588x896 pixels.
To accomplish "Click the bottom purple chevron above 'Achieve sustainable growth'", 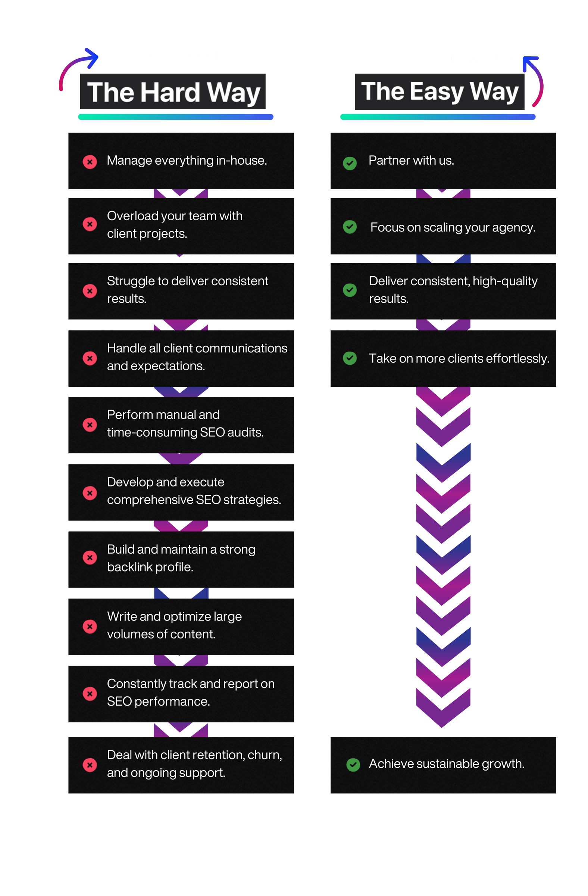I will (x=443, y=708).
